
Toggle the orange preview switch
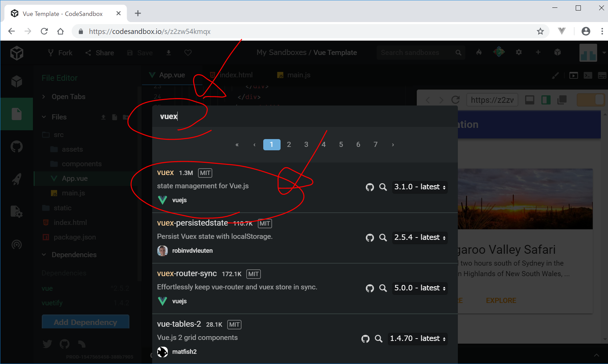click(591, 100)
